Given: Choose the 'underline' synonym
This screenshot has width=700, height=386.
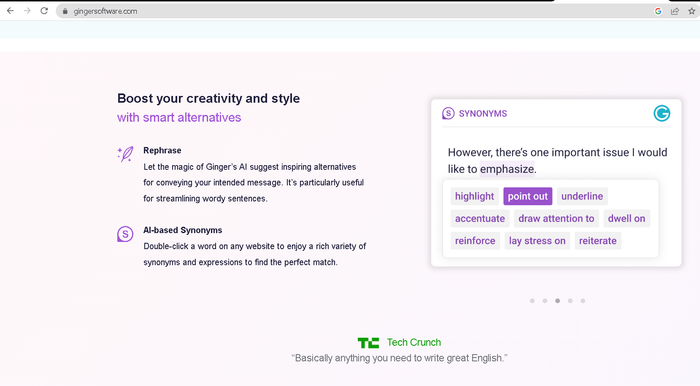Looking at the screenshot, I should click(582, 196).
